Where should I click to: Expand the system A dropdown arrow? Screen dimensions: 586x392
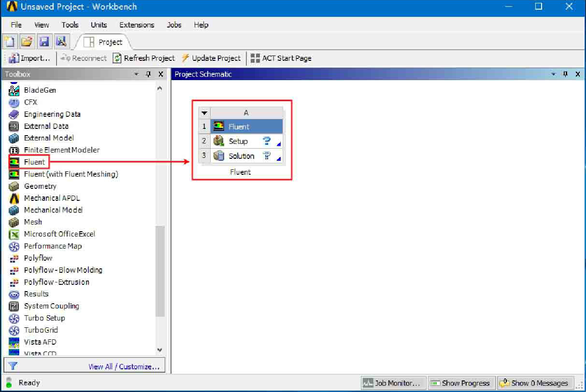pos(204,113)
